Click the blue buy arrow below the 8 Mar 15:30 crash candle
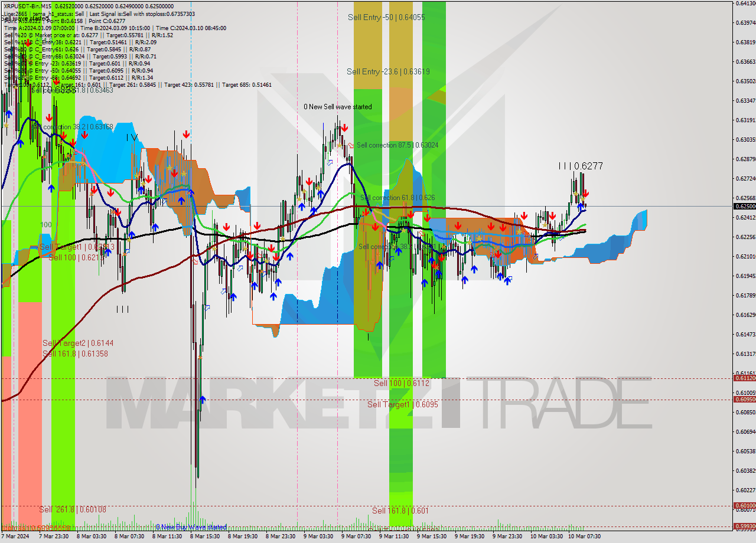This screenshot has width=756, height=543. pyautogui.click(x=203, y=400)
